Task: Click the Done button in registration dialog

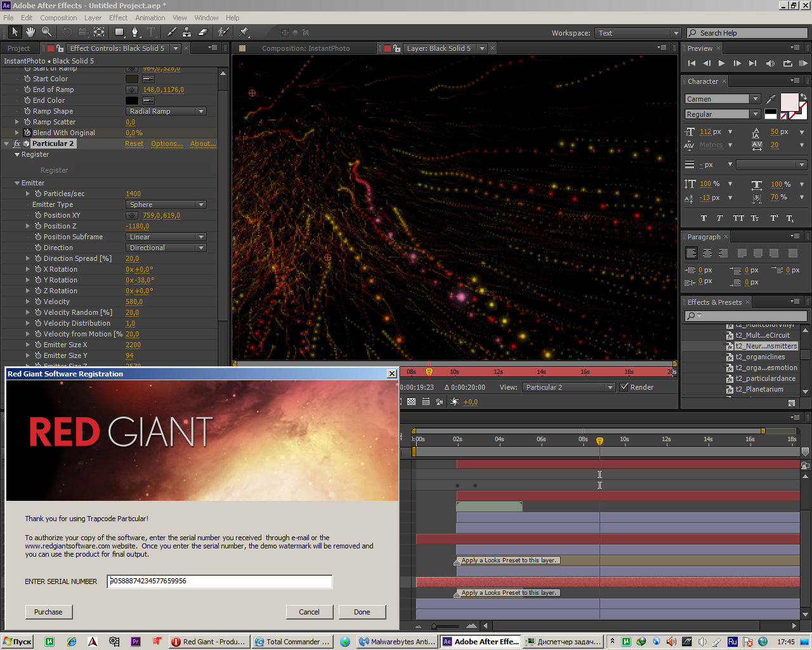Action: point(362,612)
